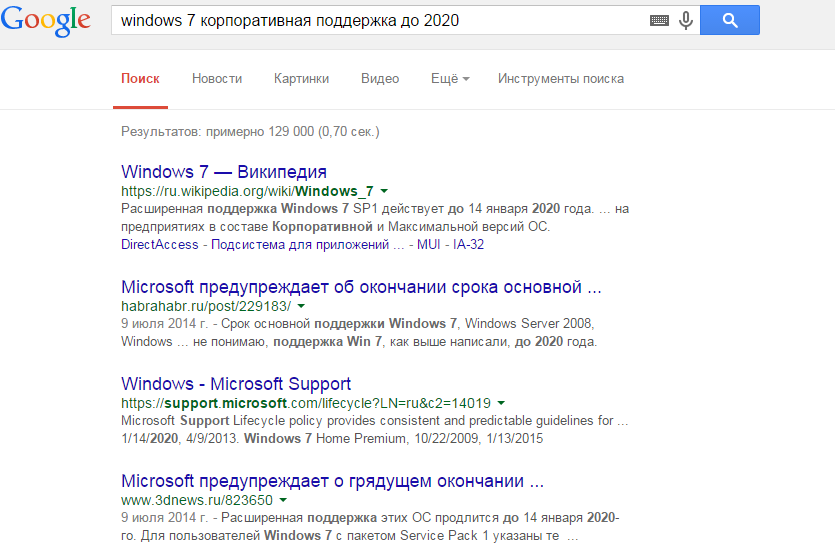Click the support.microsoft.com/lifecycle URL text
Screen dimensions: 835x555
(x=306, y=403)
